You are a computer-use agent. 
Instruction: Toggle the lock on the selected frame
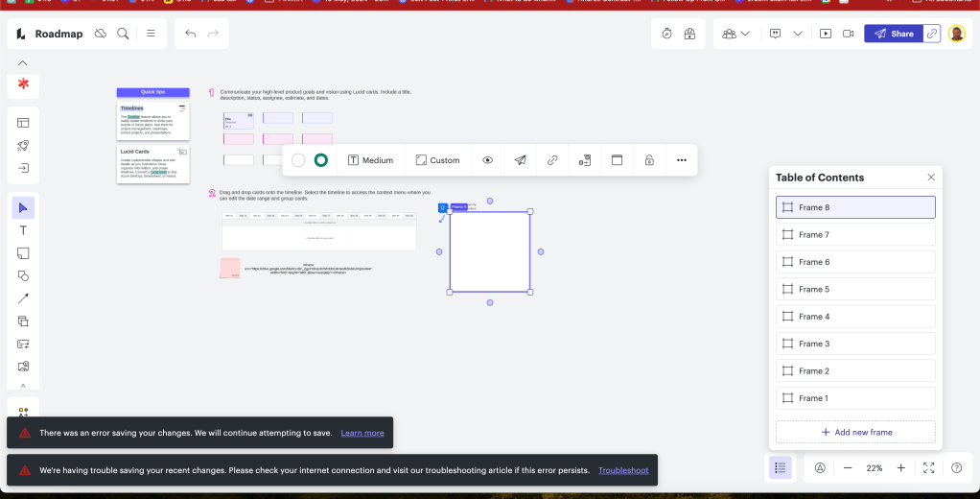tap(649, 160)
